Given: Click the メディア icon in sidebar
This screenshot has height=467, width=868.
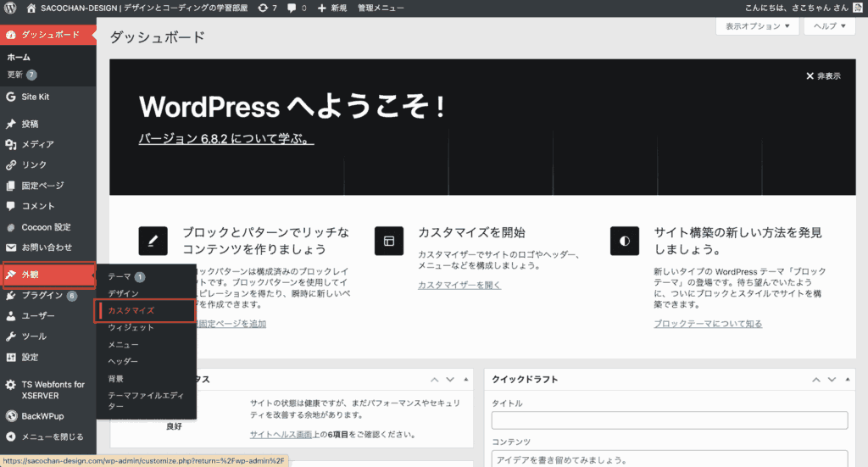Looking at the screenshot, I should click(10, 144).
